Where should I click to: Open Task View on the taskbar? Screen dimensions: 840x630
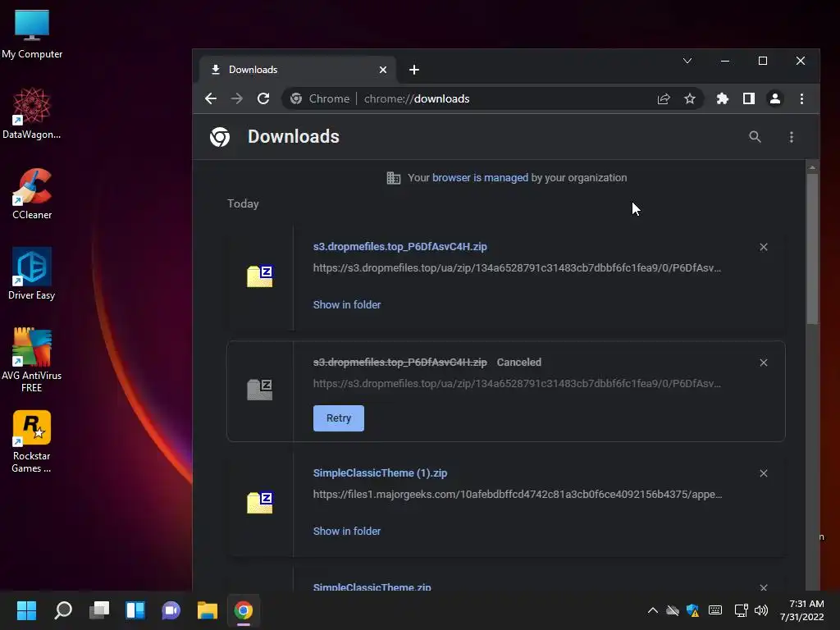pyautogui.click(x=99, y=610)
